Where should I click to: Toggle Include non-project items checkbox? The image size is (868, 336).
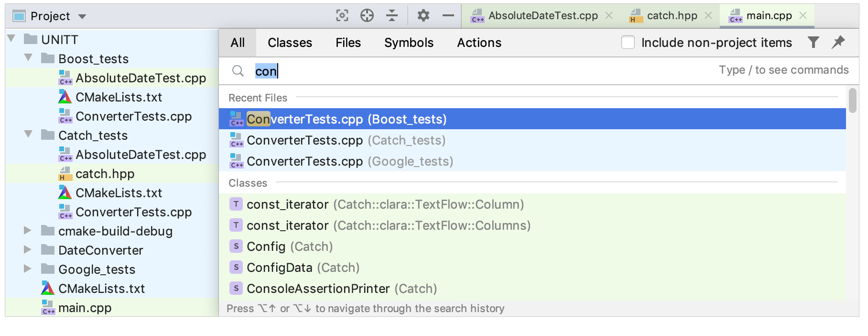(x=628, y=43)
